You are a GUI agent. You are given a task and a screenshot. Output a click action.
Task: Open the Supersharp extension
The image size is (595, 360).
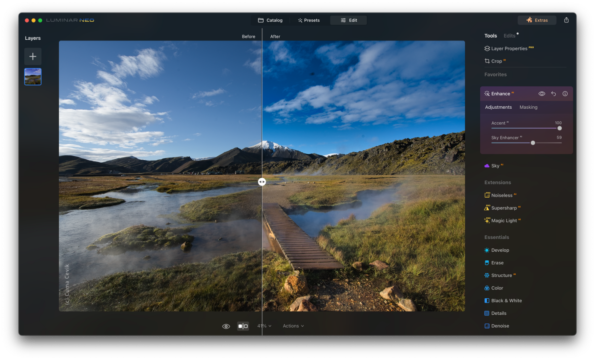[502, 208]
